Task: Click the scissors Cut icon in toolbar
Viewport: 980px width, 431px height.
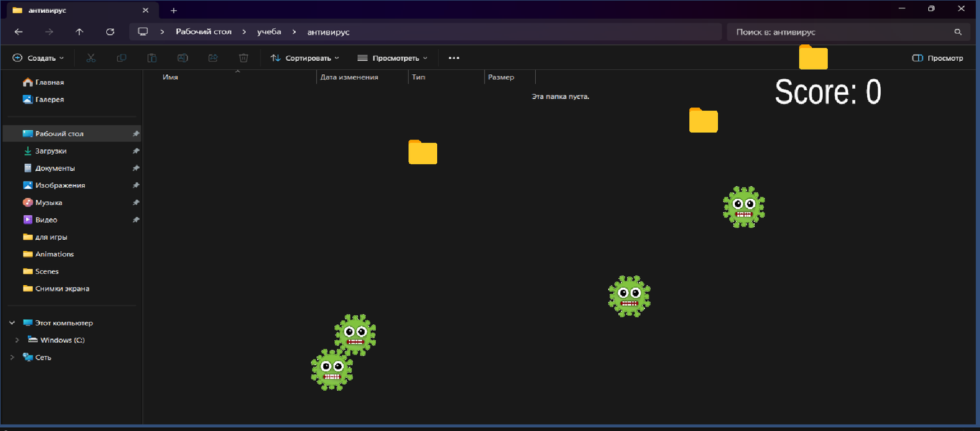Action: (90, 58)
